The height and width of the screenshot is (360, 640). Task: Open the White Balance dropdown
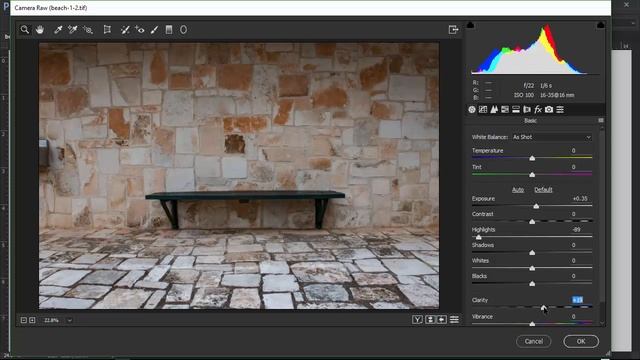click(551, 137)
